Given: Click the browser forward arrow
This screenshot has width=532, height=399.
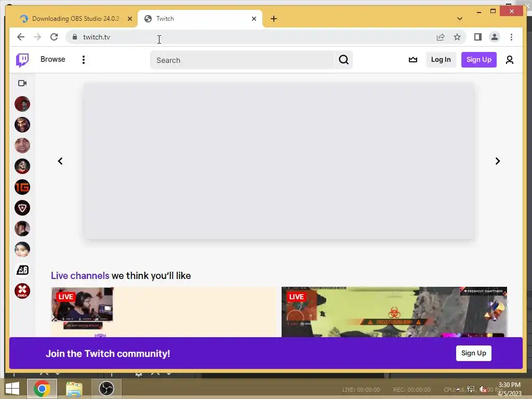Looking at the screenshot, I should [x=37, y=37].
